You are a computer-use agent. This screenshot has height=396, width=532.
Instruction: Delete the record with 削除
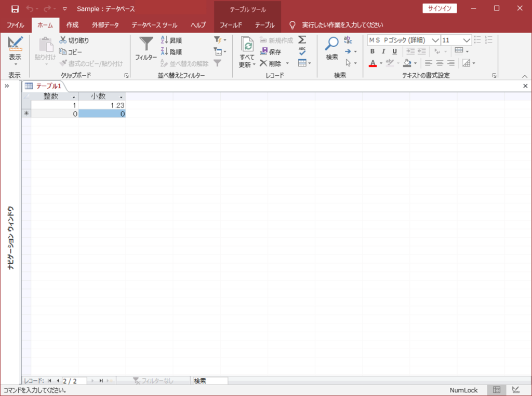tap(271, 63)
